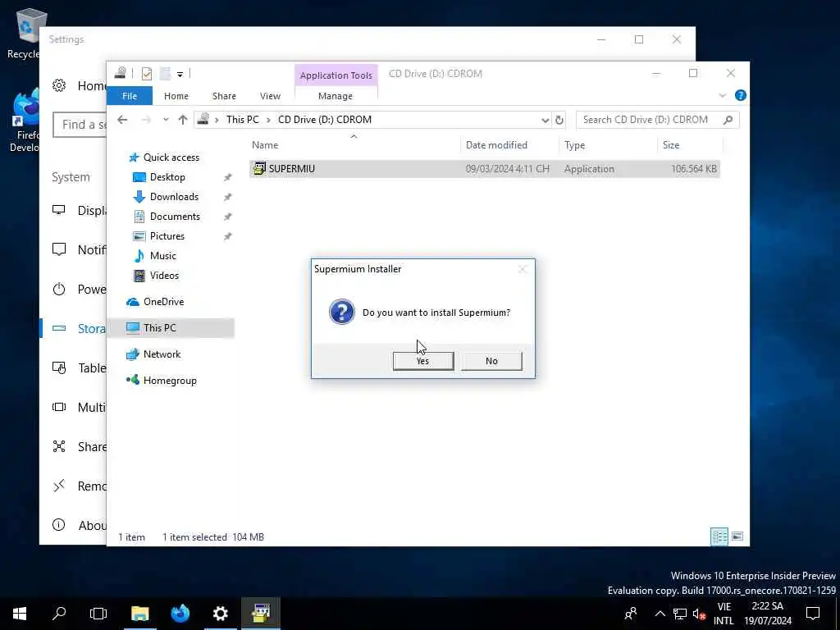Viewport: 840px width, 630px height.
Task: Open Downloads in the navigation pane
Action: [174, 197]
